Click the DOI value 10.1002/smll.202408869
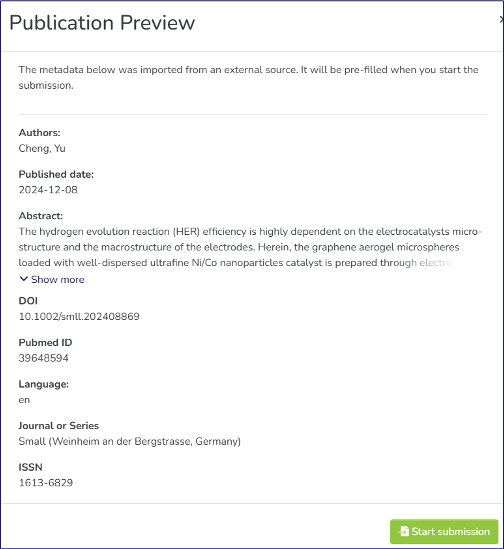504x549 pixels. click(79, 317)
